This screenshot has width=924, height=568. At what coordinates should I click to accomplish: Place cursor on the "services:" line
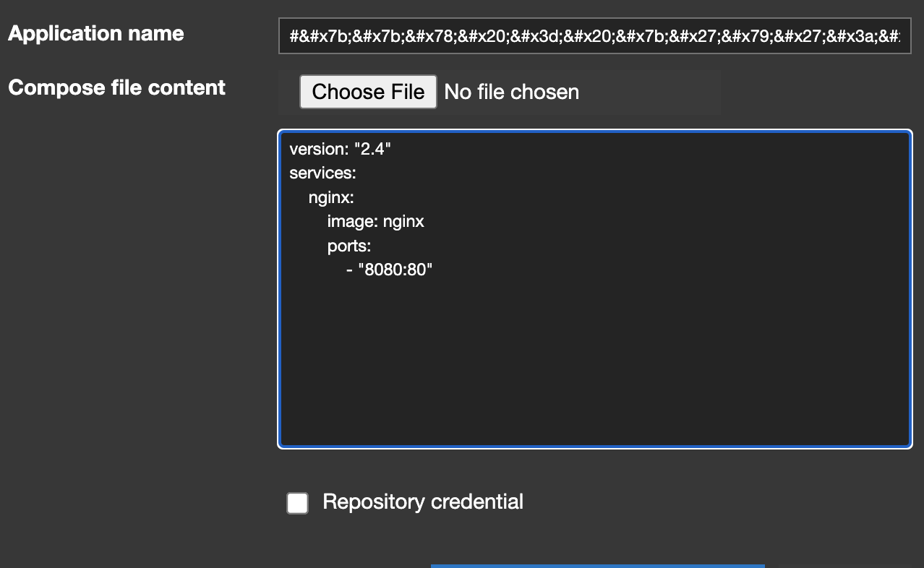coord(322,173)
